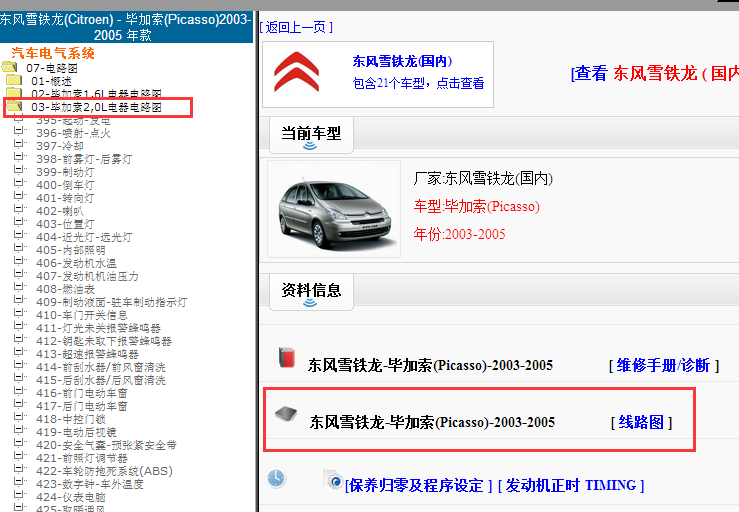Click 车型:毕加索(Picasso) red text
Image resolution: width=739 pixels, height=512 pixels.
(x=476, y=206)
